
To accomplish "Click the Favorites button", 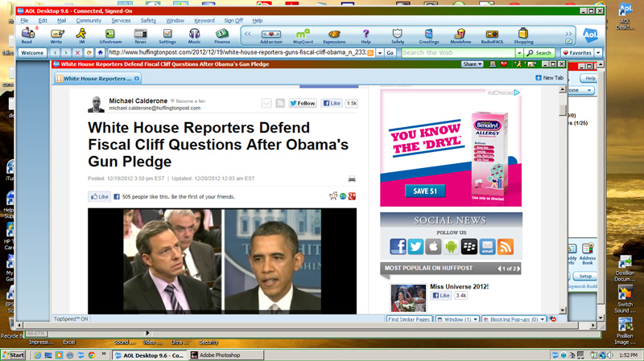I will coord(577,53).
